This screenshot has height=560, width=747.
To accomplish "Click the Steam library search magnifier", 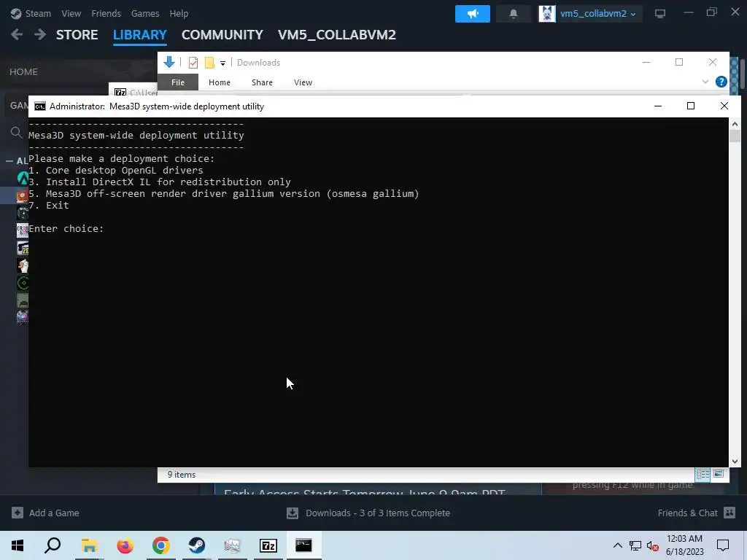I will pos(16,133).
